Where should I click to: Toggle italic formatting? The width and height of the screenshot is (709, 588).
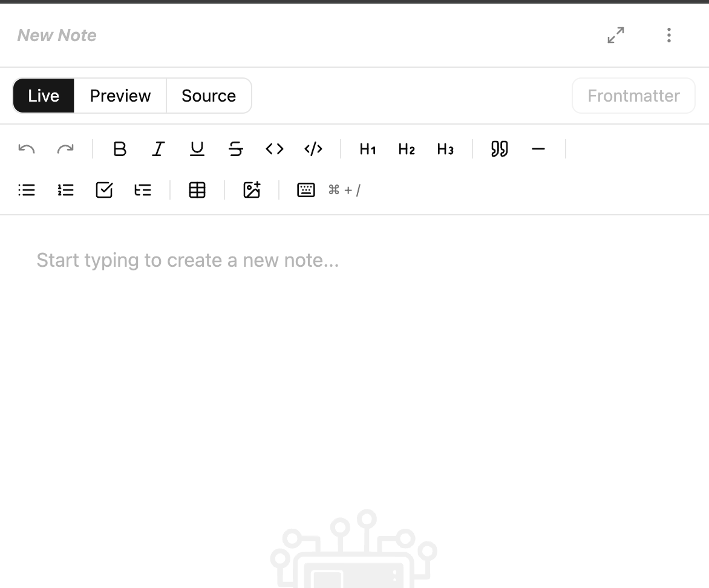[x=158, y=149]
